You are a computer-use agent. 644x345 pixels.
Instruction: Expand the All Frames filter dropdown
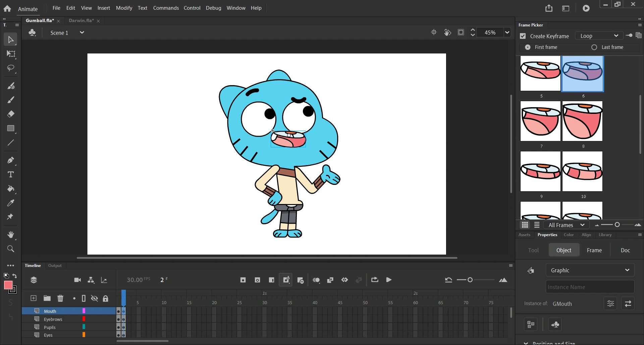pos(566,225)
